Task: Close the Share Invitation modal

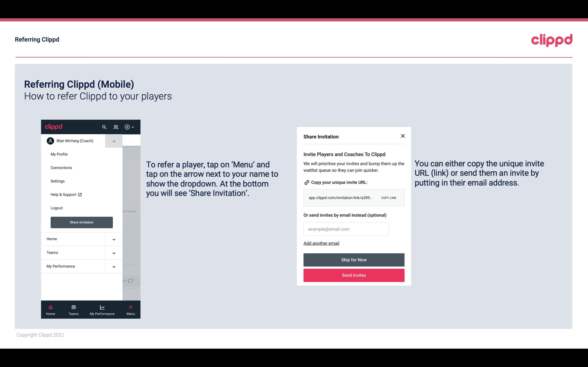Action: coord(402,136)
